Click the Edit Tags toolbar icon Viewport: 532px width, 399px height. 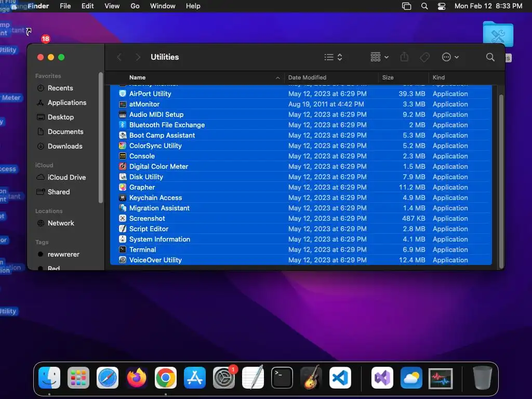[x=424, y=57]
